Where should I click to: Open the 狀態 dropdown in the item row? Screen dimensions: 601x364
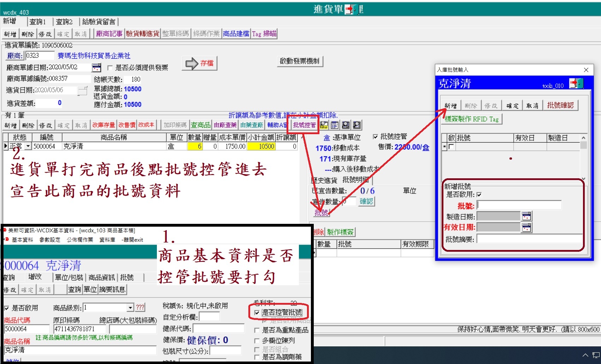[28, 147]
